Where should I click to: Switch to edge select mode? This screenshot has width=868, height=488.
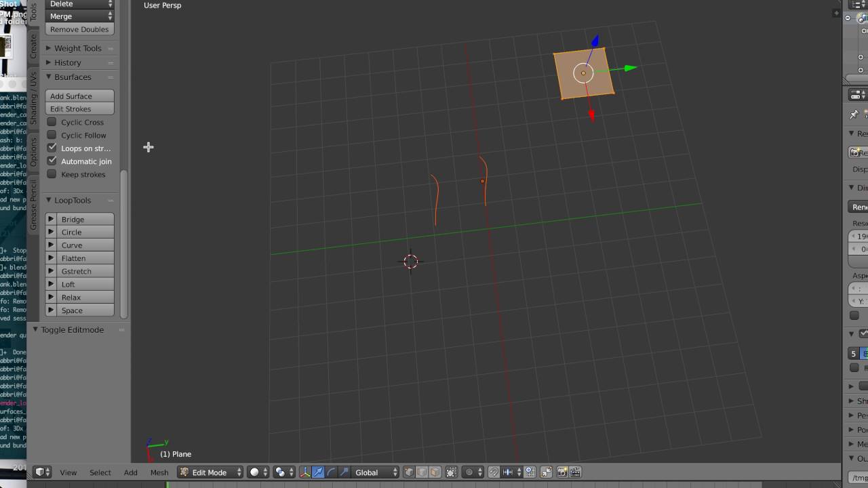click(422, 472)
